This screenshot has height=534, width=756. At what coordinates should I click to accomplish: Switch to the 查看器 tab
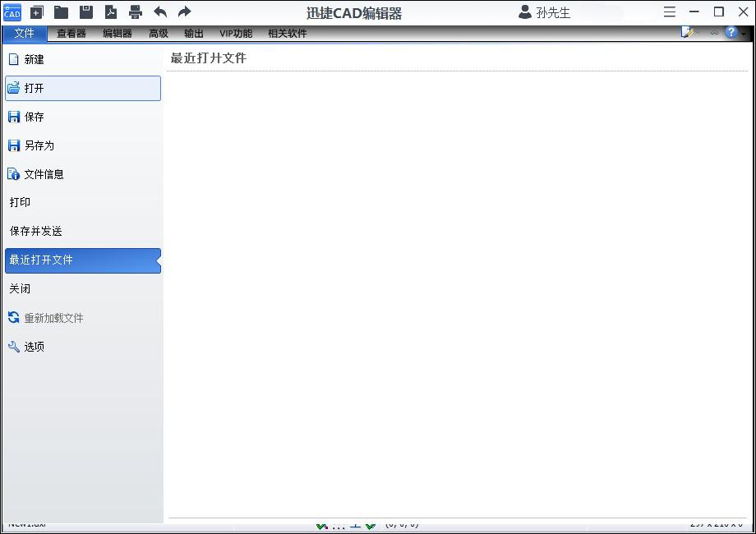[x=71, y=33]
